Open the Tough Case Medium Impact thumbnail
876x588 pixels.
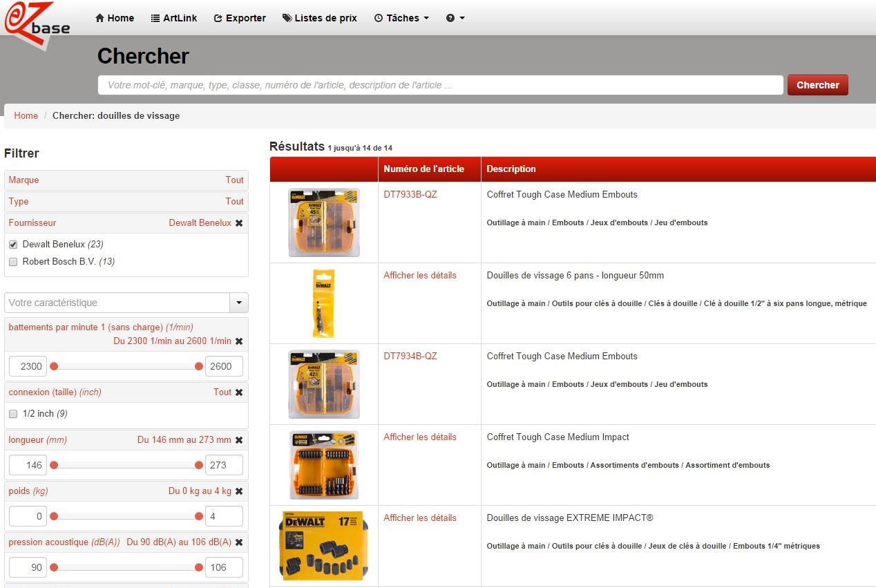click(324, 465)
